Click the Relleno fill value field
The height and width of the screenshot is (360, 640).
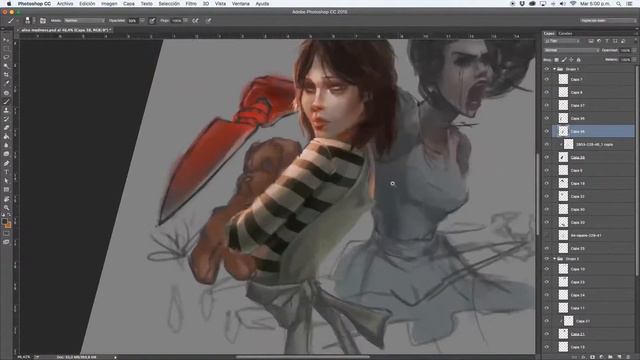pyautogui.click(x=624, y=60)
